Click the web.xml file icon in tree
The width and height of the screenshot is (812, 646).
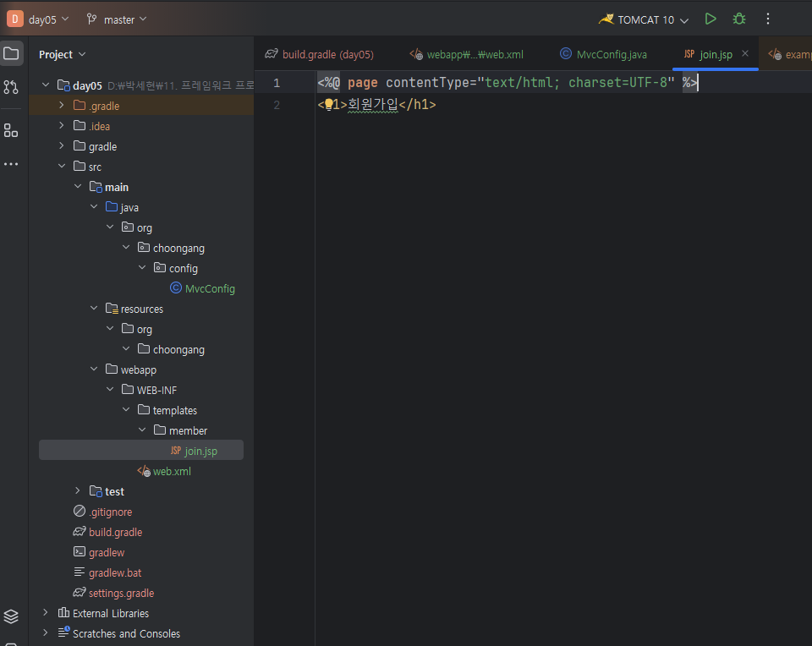[144, 471]
